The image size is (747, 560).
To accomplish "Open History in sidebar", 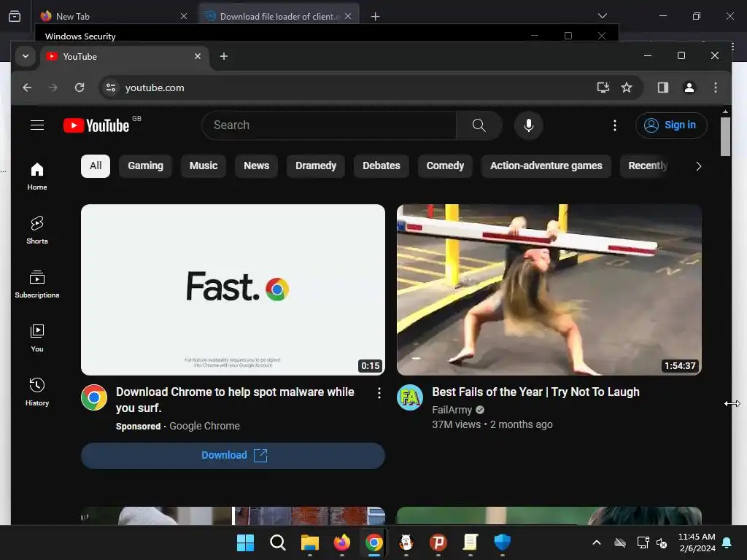I will tap(37, 392).
